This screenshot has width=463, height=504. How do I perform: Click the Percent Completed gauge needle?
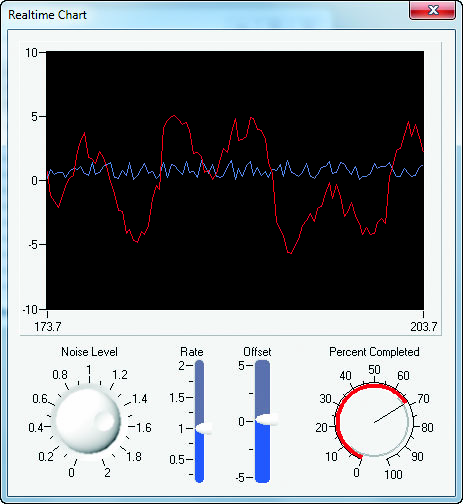pyautogui.click(x=389, y=414)
